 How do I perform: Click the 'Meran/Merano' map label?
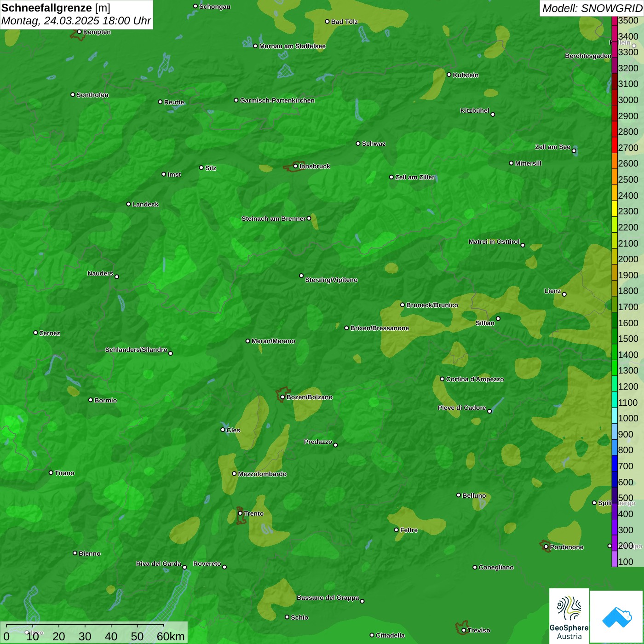pos(273,341)
